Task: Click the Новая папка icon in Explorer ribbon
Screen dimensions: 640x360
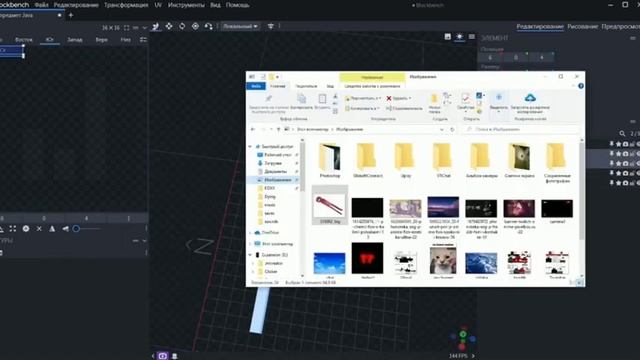Action: click(x=434, y=98)
